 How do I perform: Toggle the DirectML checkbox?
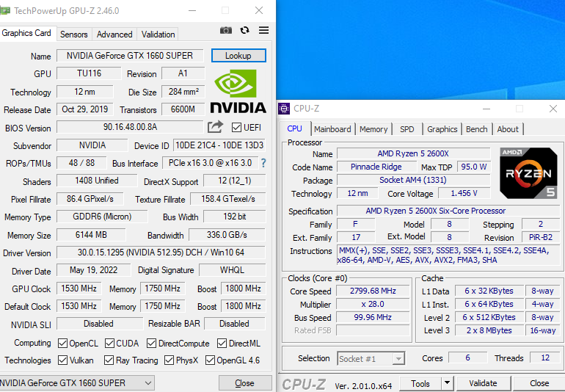point(222,344)
